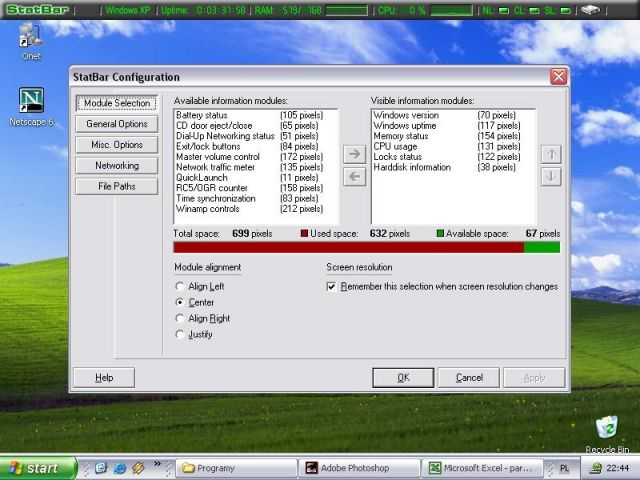640x480 pixels.
Task: Click the red used-space portion of bar
Action: [x=349, y=247]
